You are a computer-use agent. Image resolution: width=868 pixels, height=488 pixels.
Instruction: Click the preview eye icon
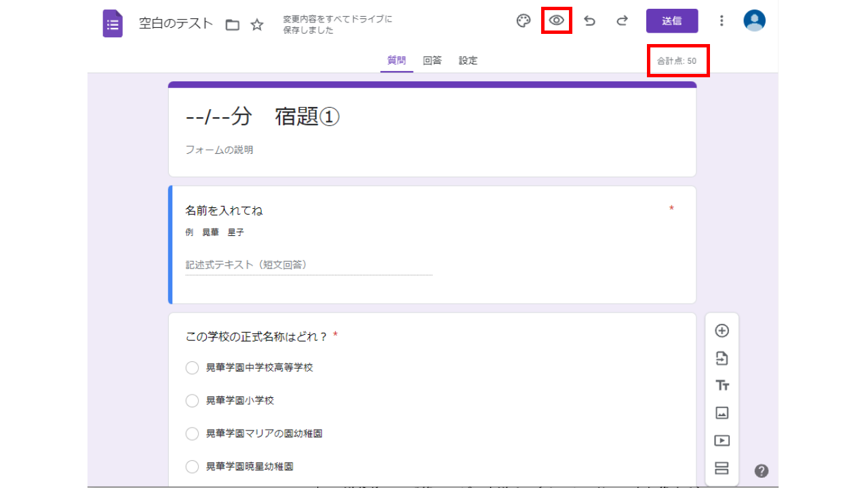point(557,21)
